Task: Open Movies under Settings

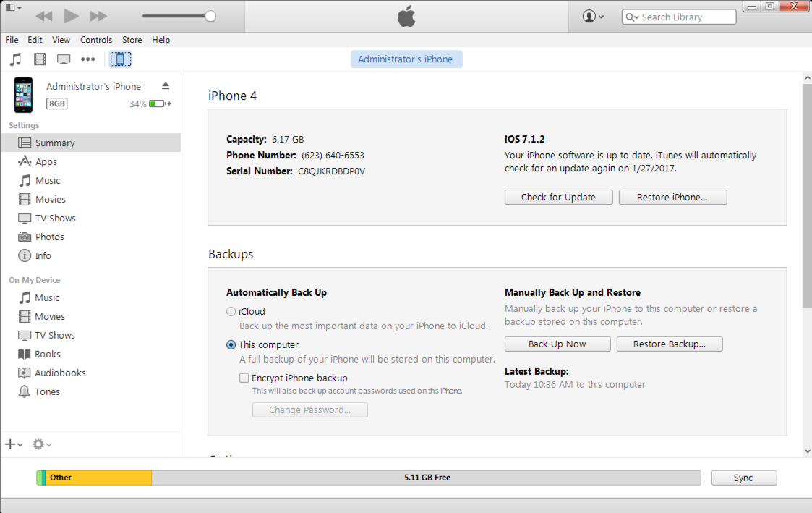Action: (91, 199)
